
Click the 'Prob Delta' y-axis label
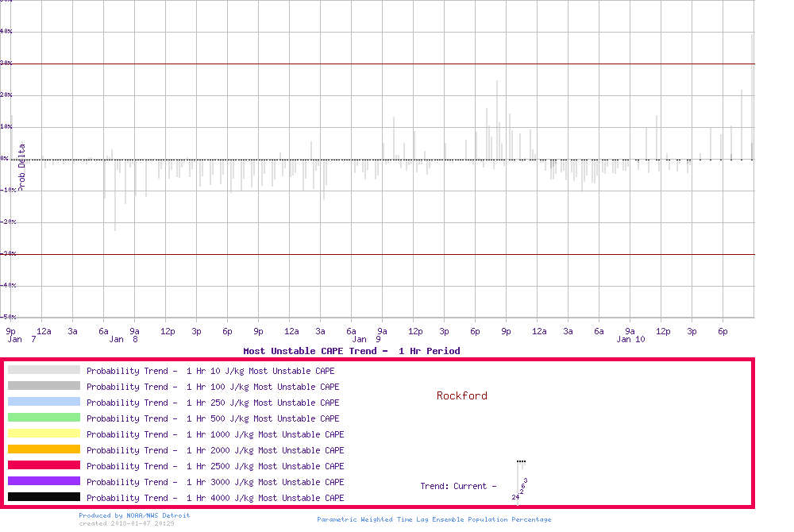[21, 167]
